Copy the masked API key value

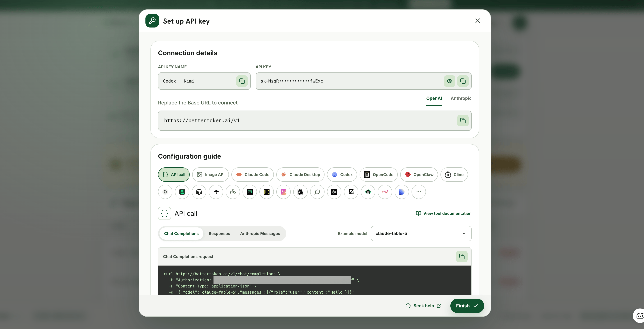(x=463, y=81)
